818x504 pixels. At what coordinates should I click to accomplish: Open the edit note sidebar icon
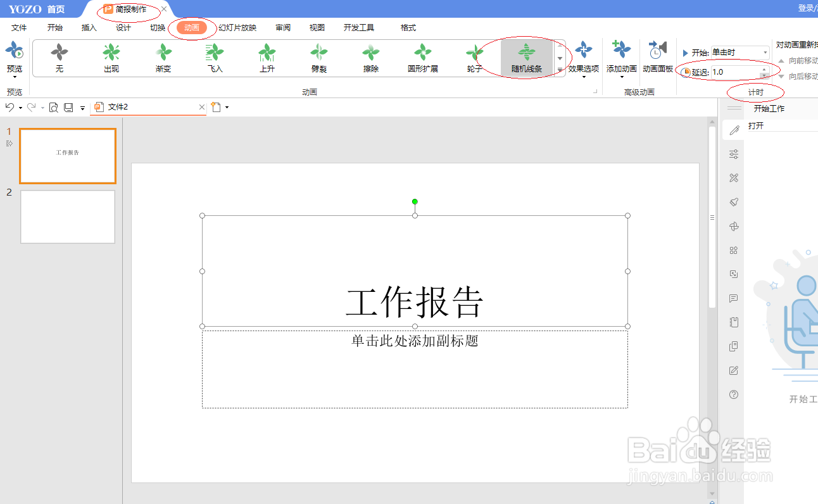[734, 370]
